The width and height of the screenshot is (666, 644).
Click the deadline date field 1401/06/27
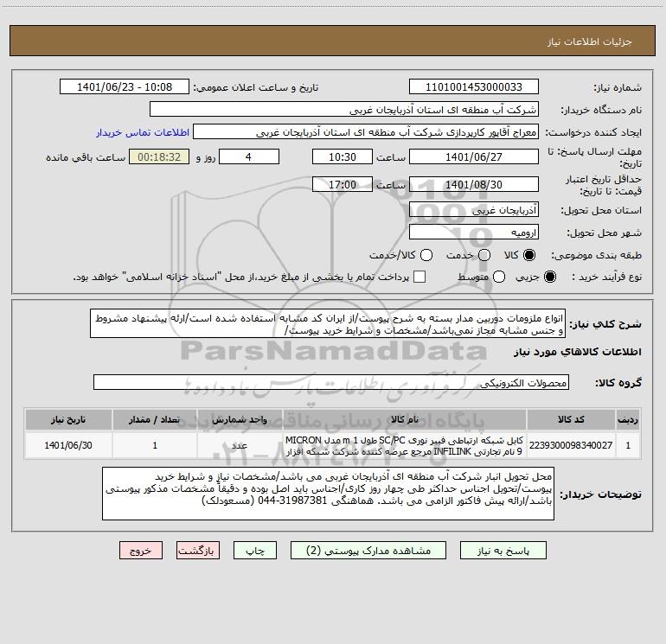(x=474, y=157)
